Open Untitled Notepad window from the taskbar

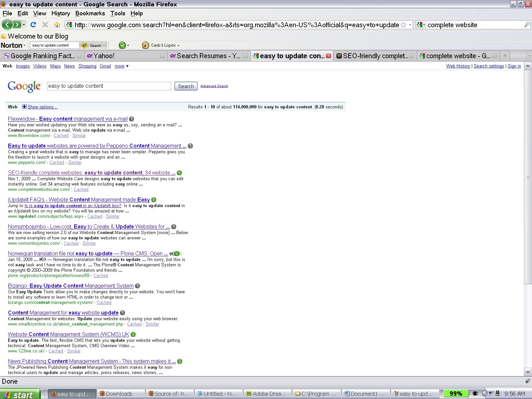pos(218,394)
